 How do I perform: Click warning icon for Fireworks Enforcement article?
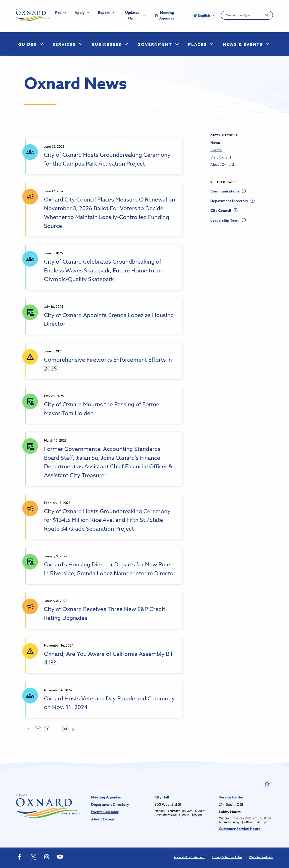(x=30, y=357)
